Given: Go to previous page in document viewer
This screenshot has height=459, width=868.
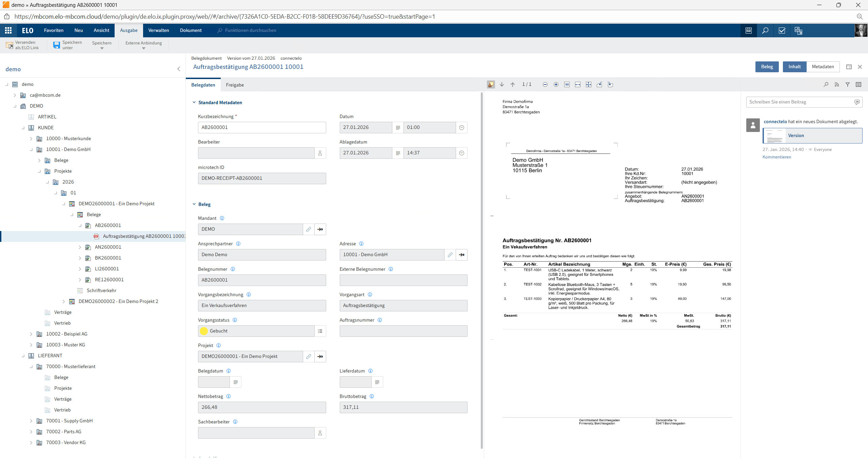Looking at the screenshot, I should (x=513, y=84).
